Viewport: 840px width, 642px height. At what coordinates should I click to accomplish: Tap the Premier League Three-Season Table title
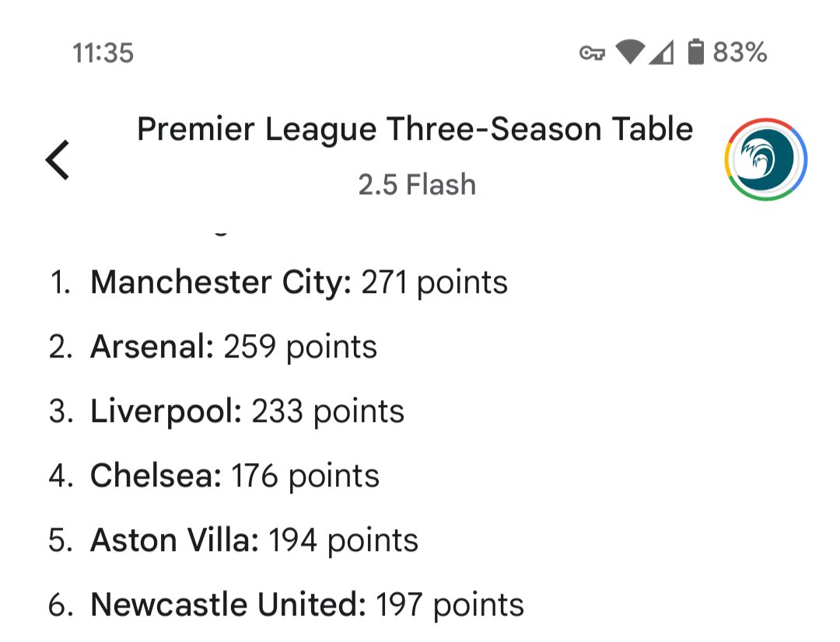[x=415, y=130]
